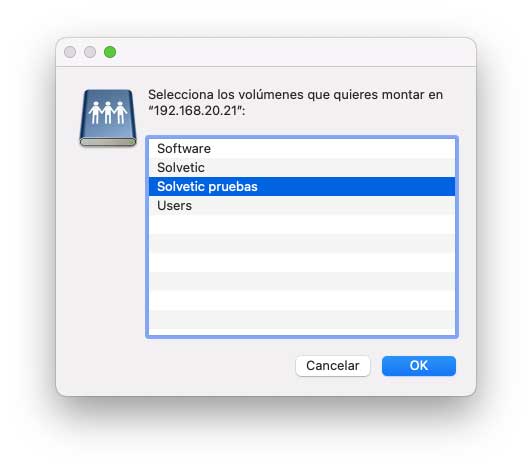The width and height of the screenshot is (532, 470).
Task: Click the gray minimize window button
Action: 90,52
